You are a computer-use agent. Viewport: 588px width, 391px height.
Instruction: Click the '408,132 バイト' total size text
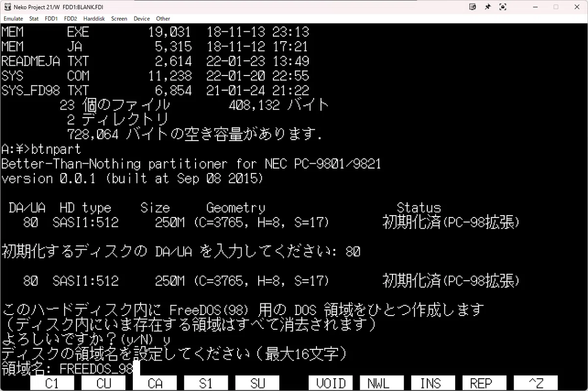point(278,104)
